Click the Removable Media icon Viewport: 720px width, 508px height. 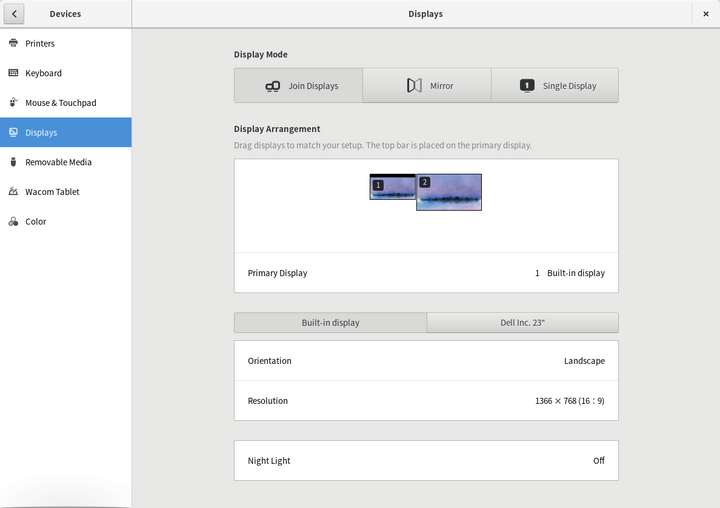(13, 162)
